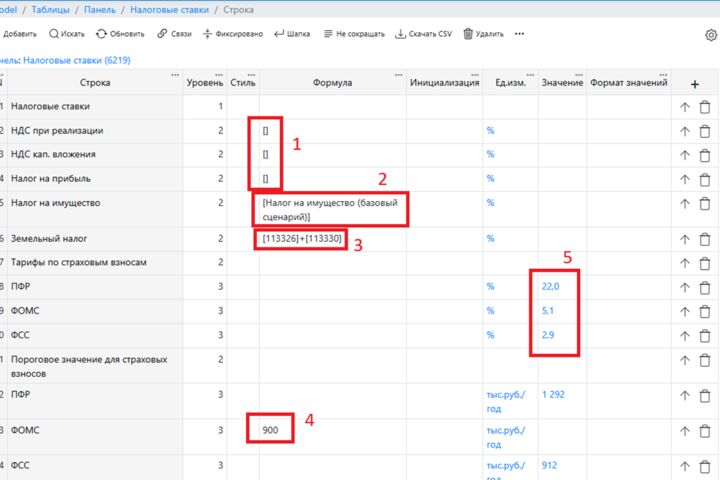Move the ПФР 22.0 row up
The image size is (720, 480).
[x=685, y=288]
